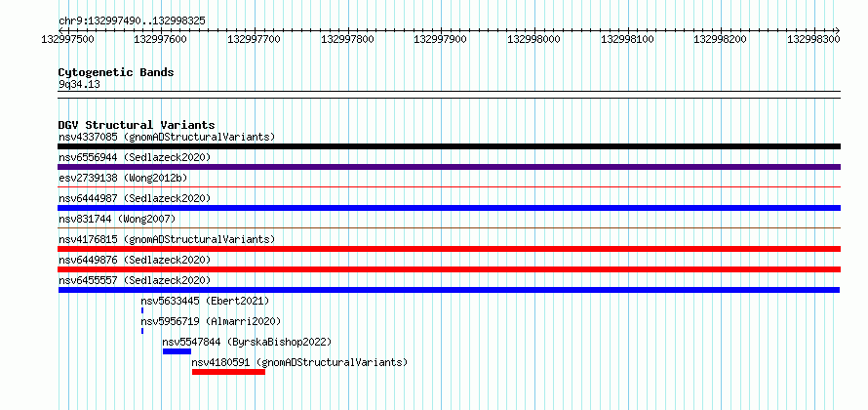Open nsv6444987 (Sedlazeck2020) label
868x410 pixels.
click(x=135, y=198)
